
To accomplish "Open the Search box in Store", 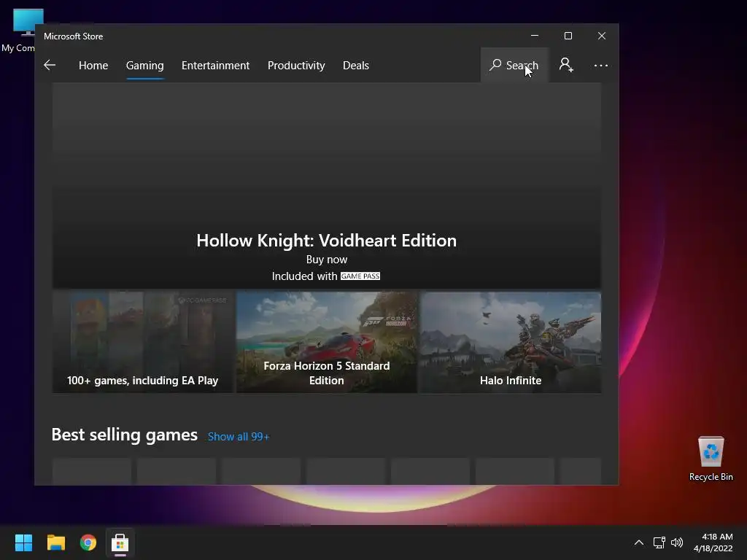I will (x=514, y=65).
